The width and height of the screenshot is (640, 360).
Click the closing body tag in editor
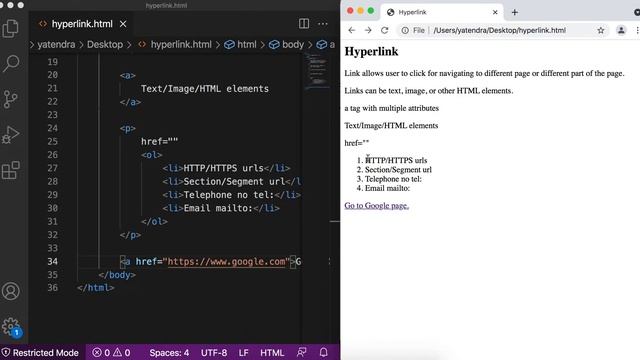point(117,275)
